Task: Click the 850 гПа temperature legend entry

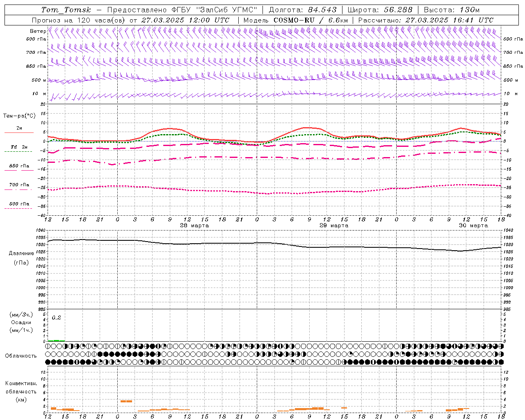Action: (19, 166)
